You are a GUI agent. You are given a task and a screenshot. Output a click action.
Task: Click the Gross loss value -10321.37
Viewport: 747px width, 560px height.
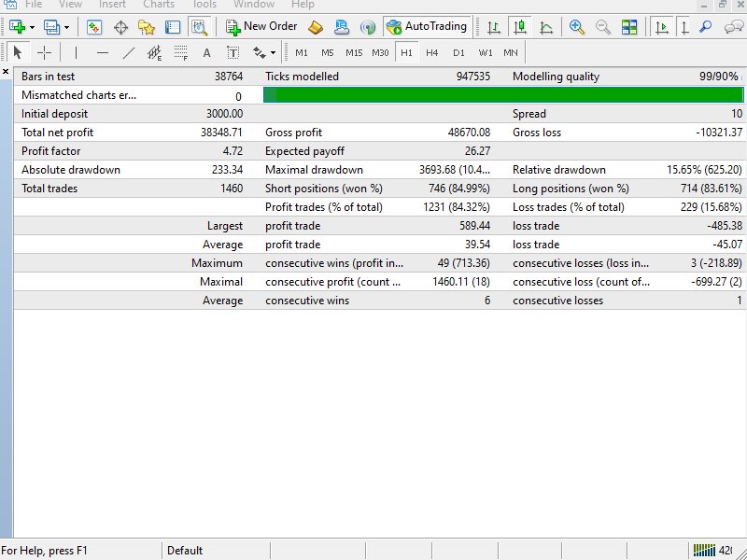click(719, 133)
